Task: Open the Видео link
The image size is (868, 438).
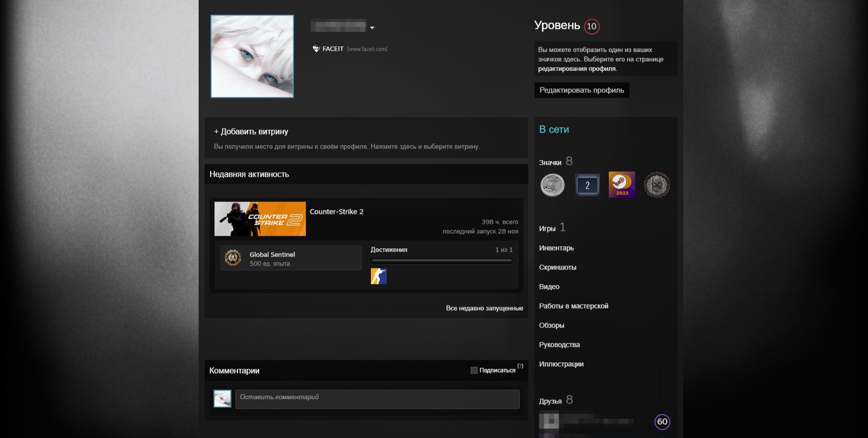Action: 549,287
